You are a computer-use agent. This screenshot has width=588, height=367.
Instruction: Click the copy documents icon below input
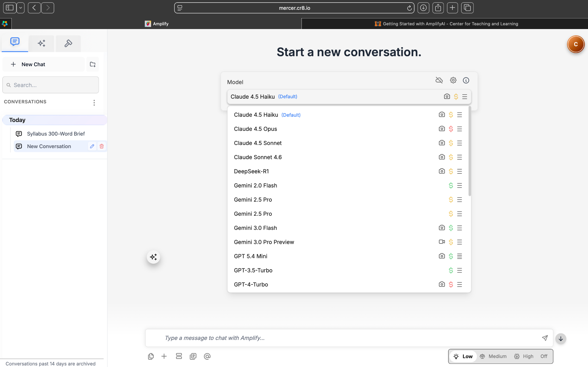tap(151, 356)
